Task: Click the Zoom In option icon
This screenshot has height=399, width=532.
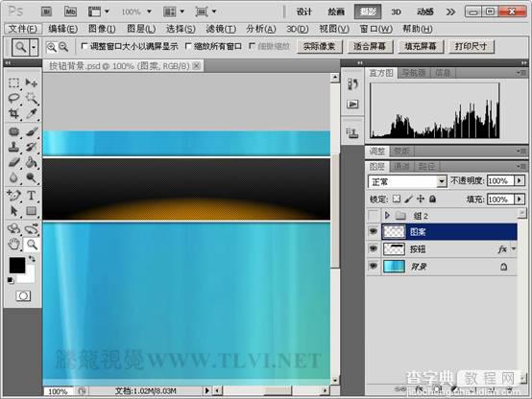Action: point(52,47)
